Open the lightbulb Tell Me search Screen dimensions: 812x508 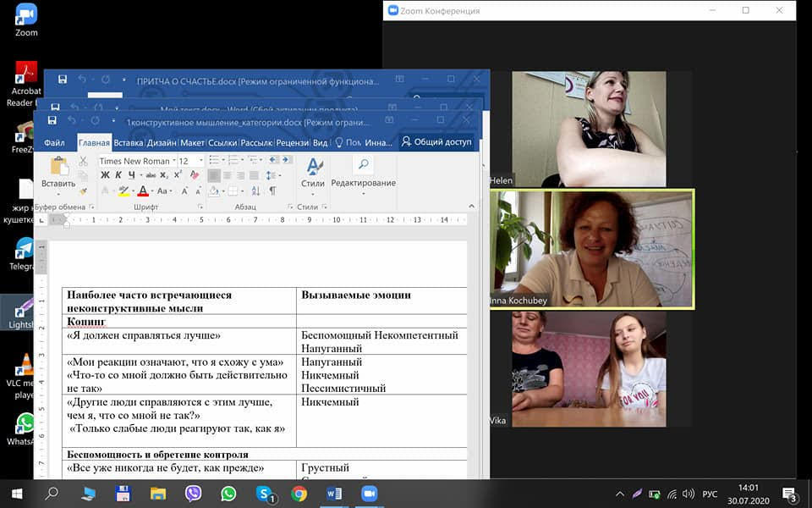tap(339, 142)
